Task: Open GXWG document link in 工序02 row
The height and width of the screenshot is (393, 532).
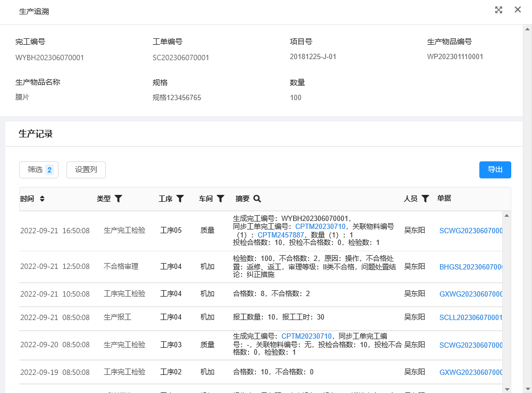Action: pyautogui.click(x=470, y=372)
